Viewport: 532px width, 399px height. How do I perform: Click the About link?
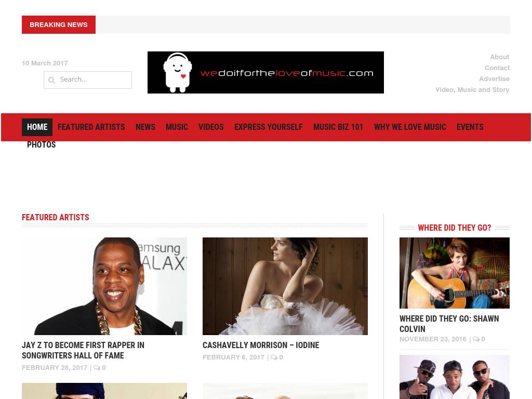(x=499, y=57)
